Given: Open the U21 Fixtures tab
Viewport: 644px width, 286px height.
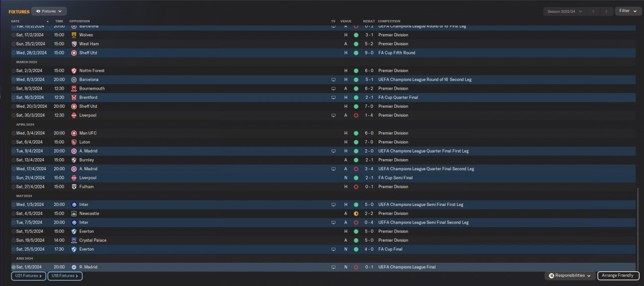Looking at the screenshot, I should [29, 276].
